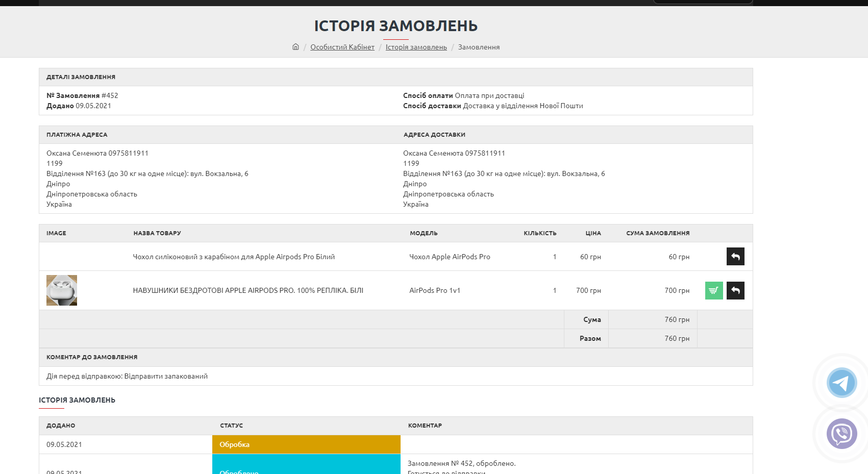Image resolution: width=868 pixels, height=474 pixels.
Task: Click the order number #452 text
Action: coord(110,95)
